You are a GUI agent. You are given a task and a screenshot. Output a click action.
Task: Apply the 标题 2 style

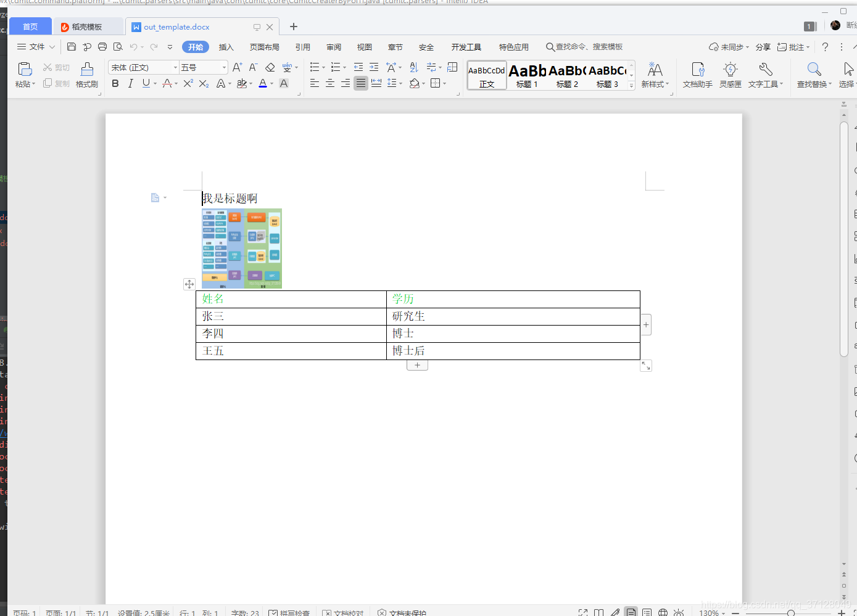click(x=567, y=75)
